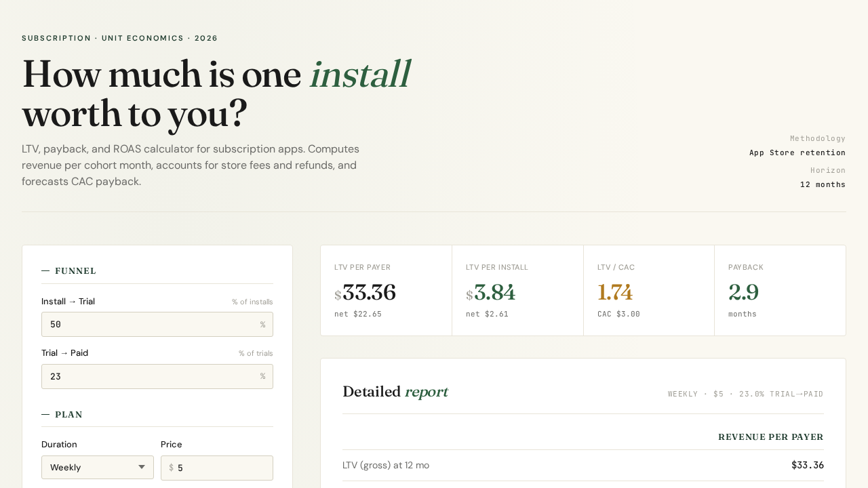This screenshot has height=488, width=868.
Task: Click the 'SUBSCRIPTION · UNIT ECONOMICS · 2026' tagline
Action: coord(120,39)
